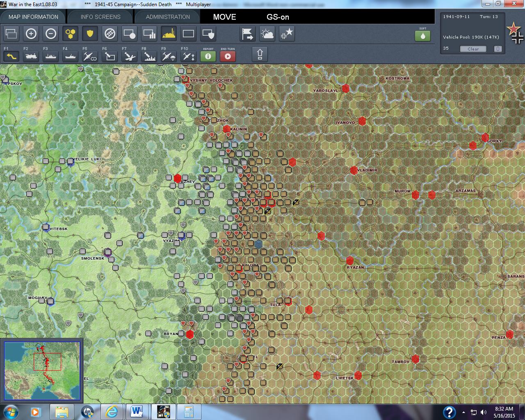The width and height of the screenshot is (525, 420).
Task: Open the Windows Start menu
Action: tap(11, 412)
